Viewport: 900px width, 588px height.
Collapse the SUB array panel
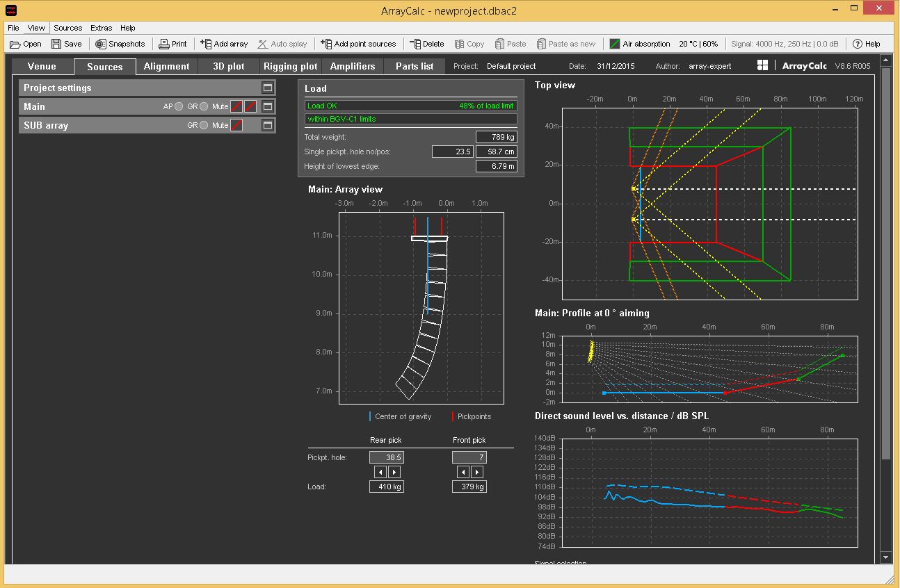pos(267,125)
